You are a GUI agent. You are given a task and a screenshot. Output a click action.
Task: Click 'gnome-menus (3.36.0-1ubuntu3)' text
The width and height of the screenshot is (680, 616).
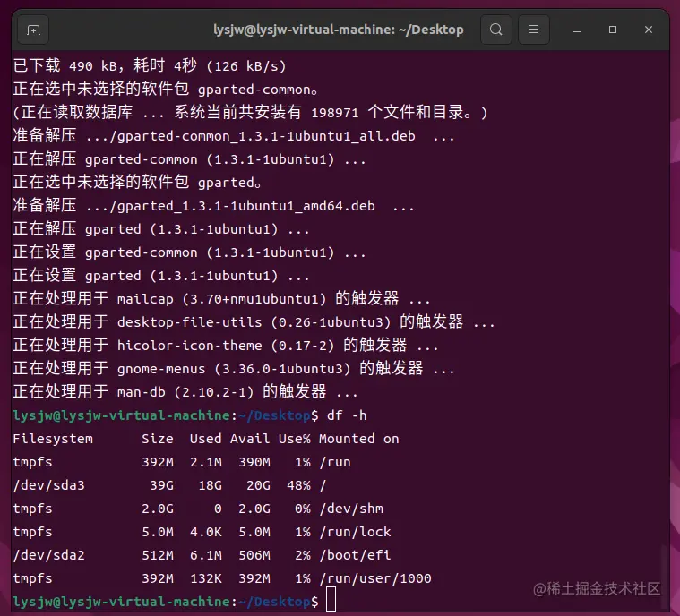click(234, 369)
